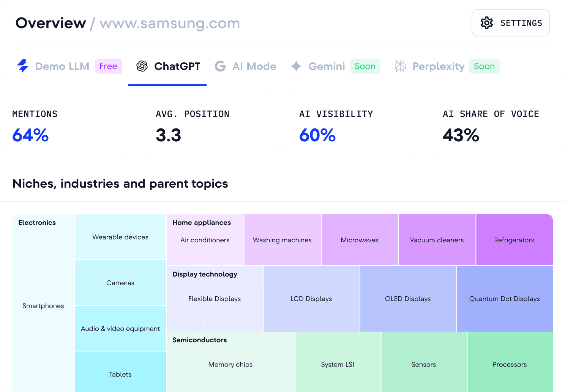This screenshot has height=392, width=565.
Task: Open the www.samsung.com link
Action: click(169, 23)
